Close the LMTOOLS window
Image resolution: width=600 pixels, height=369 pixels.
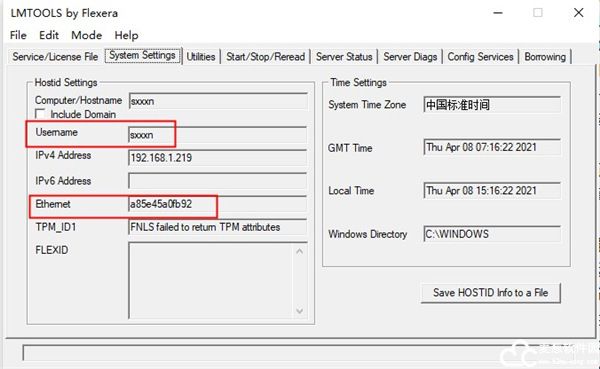579,13
